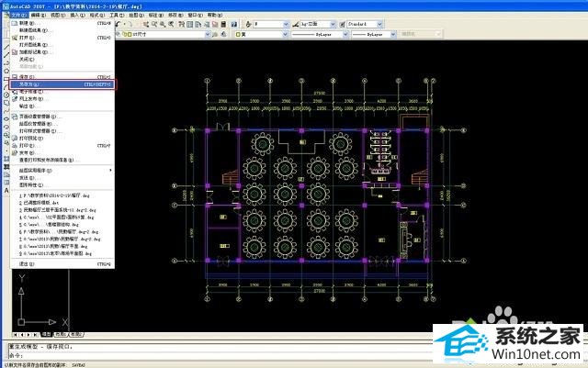Click the Layer Previous icon
The width and height of the screenshot is (588, 368).
point(223,34)
